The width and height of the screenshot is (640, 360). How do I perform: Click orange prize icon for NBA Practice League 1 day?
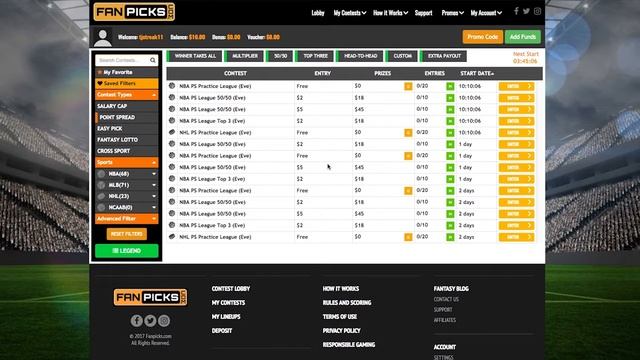pyautogui.click(x=408, y=156)
